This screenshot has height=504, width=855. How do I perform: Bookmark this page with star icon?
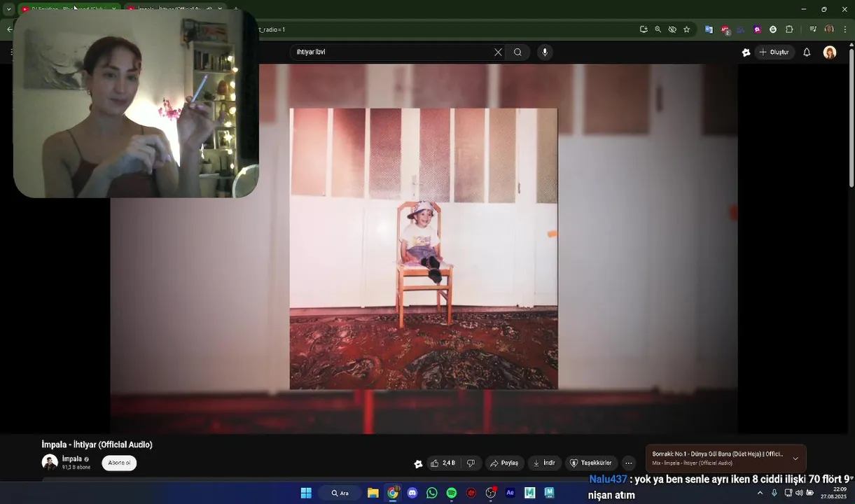687,29
